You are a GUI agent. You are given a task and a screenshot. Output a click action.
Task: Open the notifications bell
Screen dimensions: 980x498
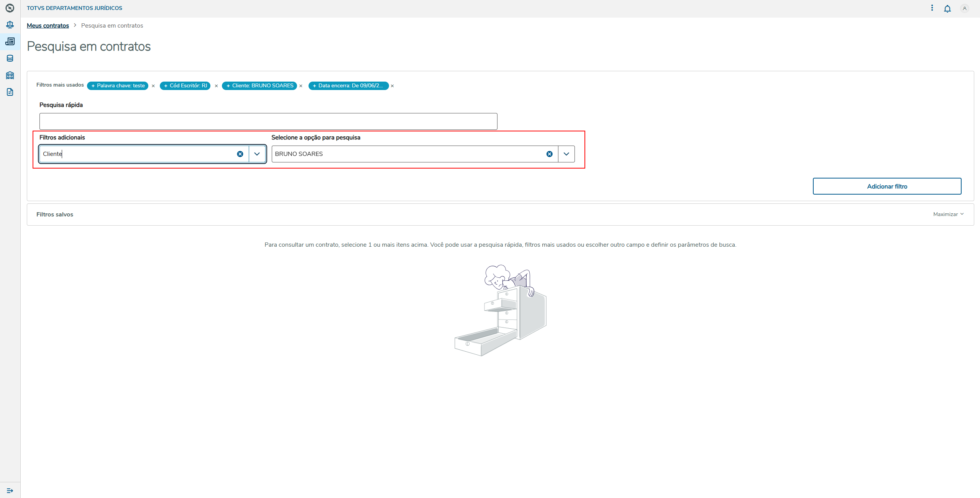click(x=947, y=8)
